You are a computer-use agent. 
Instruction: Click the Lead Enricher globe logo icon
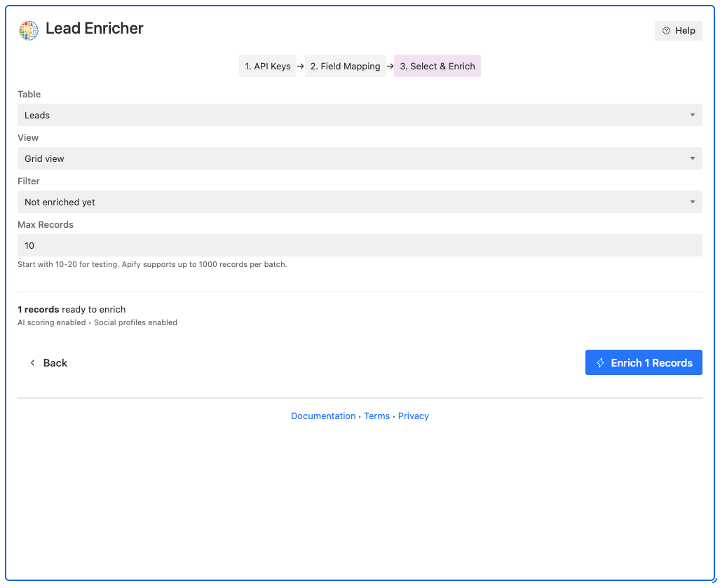(28, 30)
